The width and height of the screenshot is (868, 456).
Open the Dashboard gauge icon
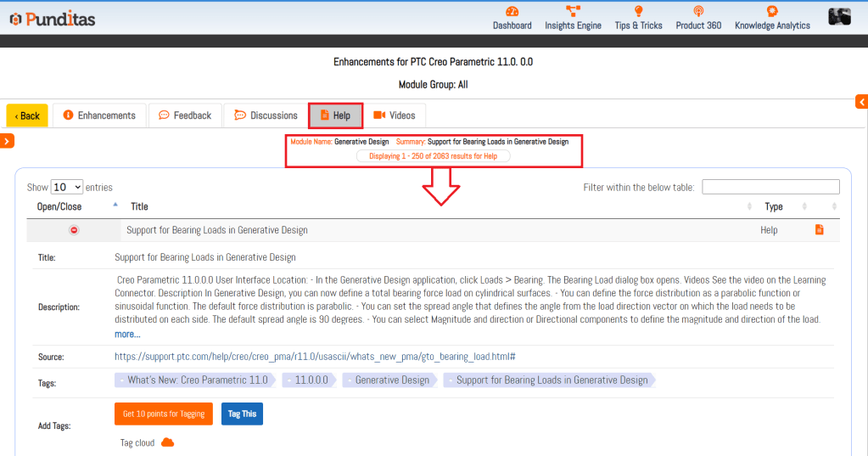point(512,12)
